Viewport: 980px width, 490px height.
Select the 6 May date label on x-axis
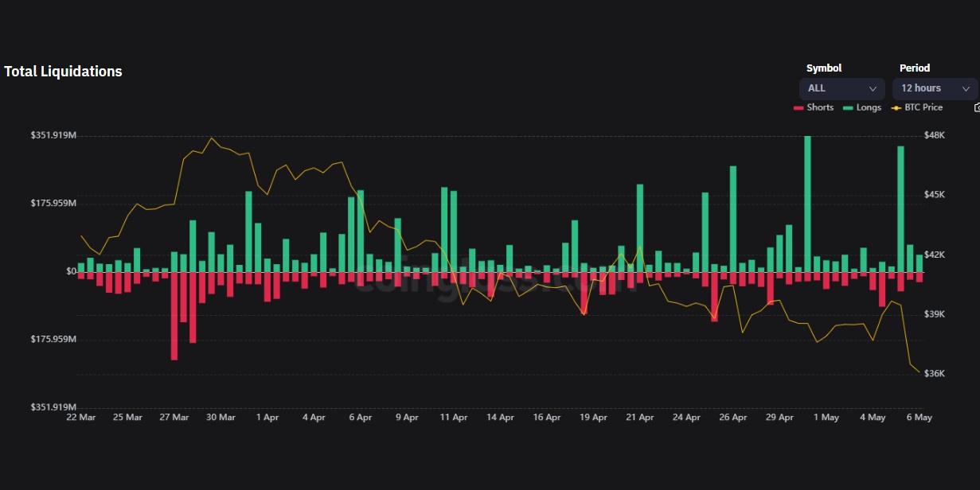pyautogui.click(x=919, y=418)
